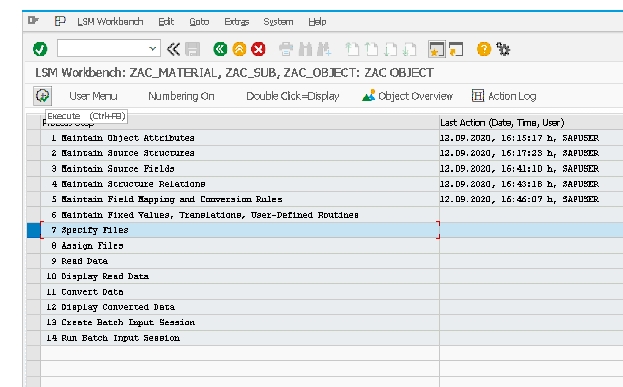Click the green Back arrow icon
The height and width of the screenshot is (387, 623).
tap(220, 49)
